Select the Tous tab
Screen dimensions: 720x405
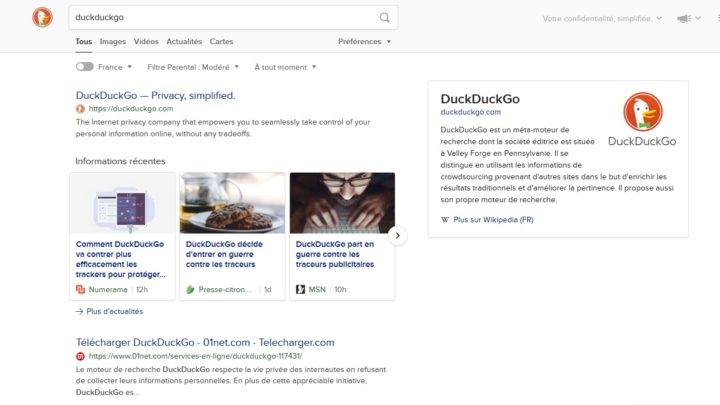tap(84, 41)
